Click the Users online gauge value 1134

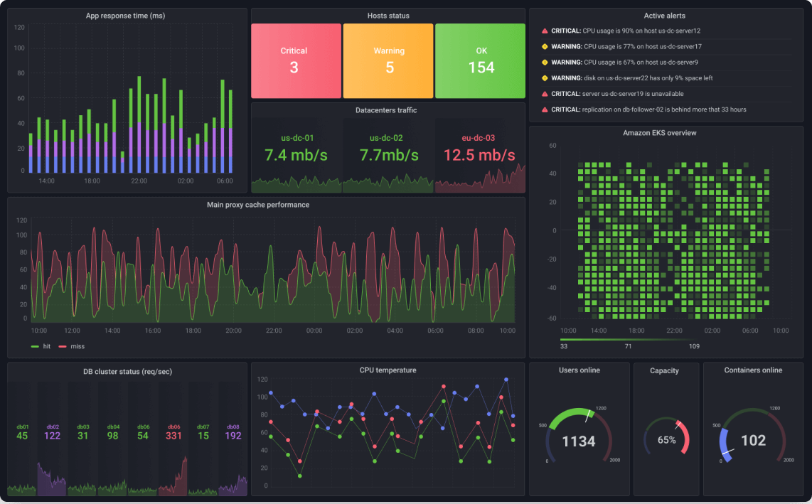coord(579,441)
